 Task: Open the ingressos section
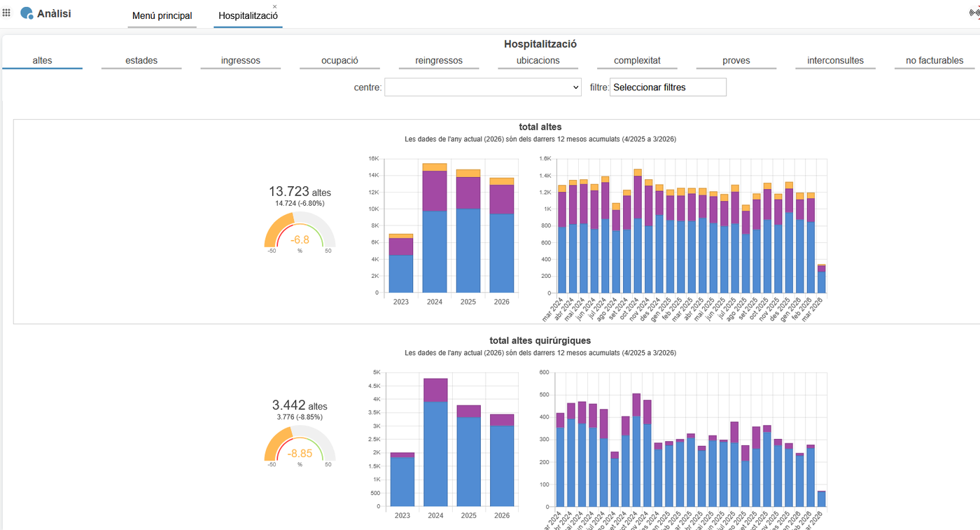(241, 61)
